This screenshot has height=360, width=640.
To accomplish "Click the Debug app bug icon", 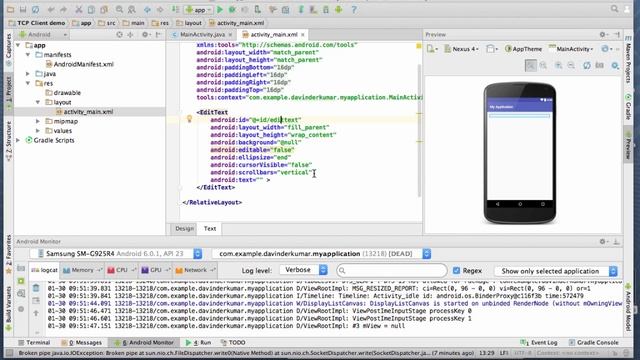I will click(x=232, y=9).
